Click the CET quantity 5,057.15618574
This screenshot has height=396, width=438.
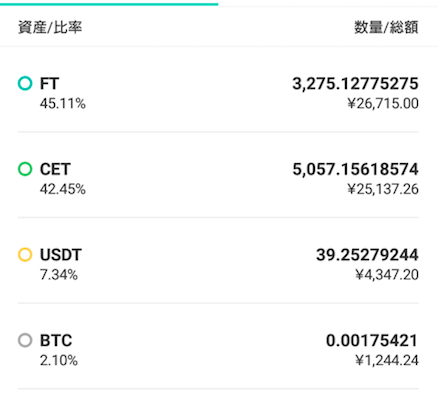(355, 169)
